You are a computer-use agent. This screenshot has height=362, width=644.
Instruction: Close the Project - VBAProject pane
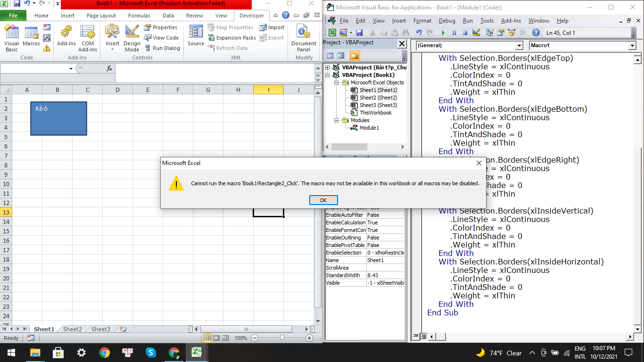[402, 43]
